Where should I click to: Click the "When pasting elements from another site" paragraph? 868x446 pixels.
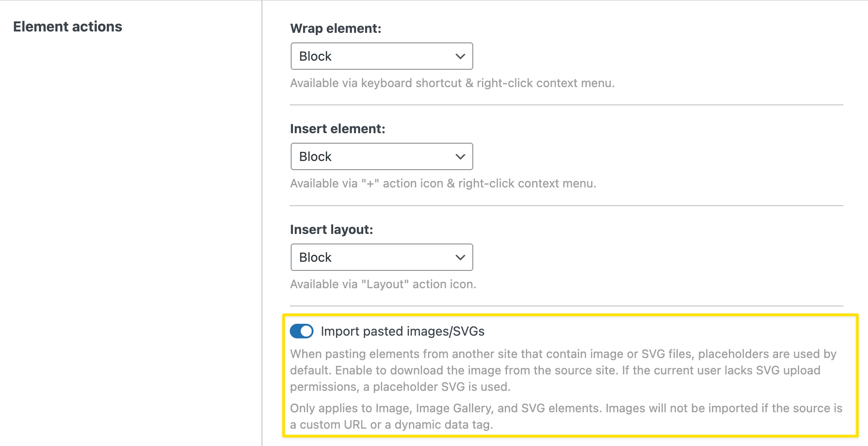(563, 370)
